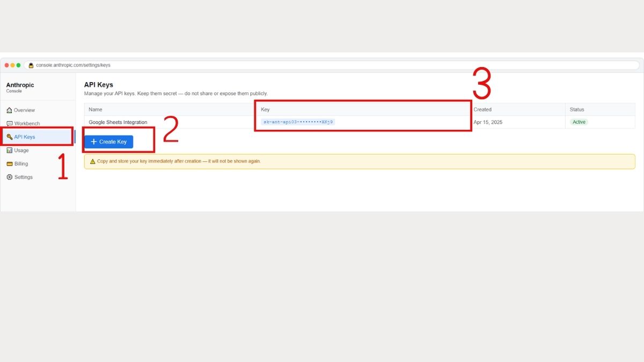The image size is (644, 362).
Task: Click the yellow minimize window dot
Action: [13, 65]
